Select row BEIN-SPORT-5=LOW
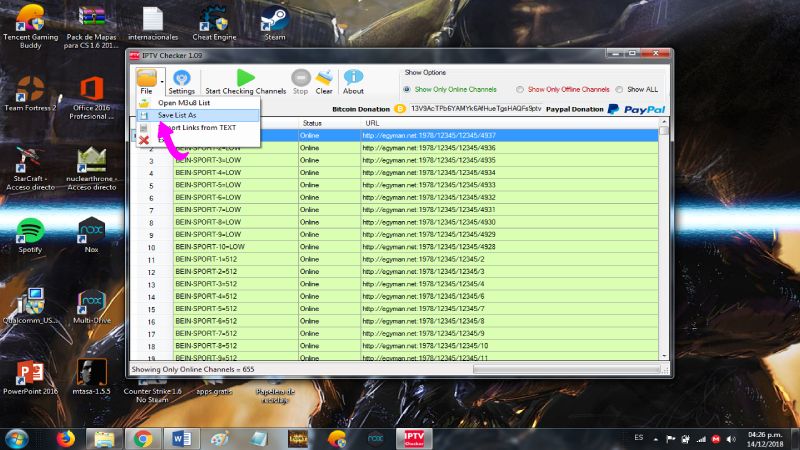 pos(394,185)
